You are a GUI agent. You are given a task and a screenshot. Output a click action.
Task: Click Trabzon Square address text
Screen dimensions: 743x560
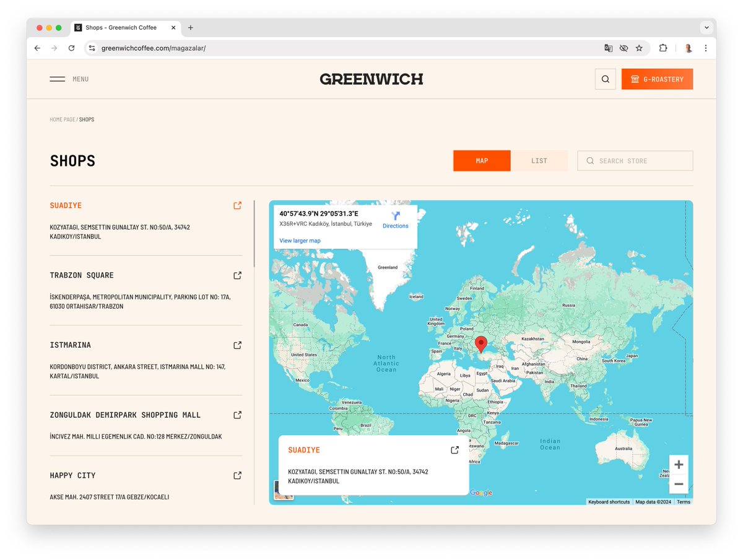click(140, 302)
